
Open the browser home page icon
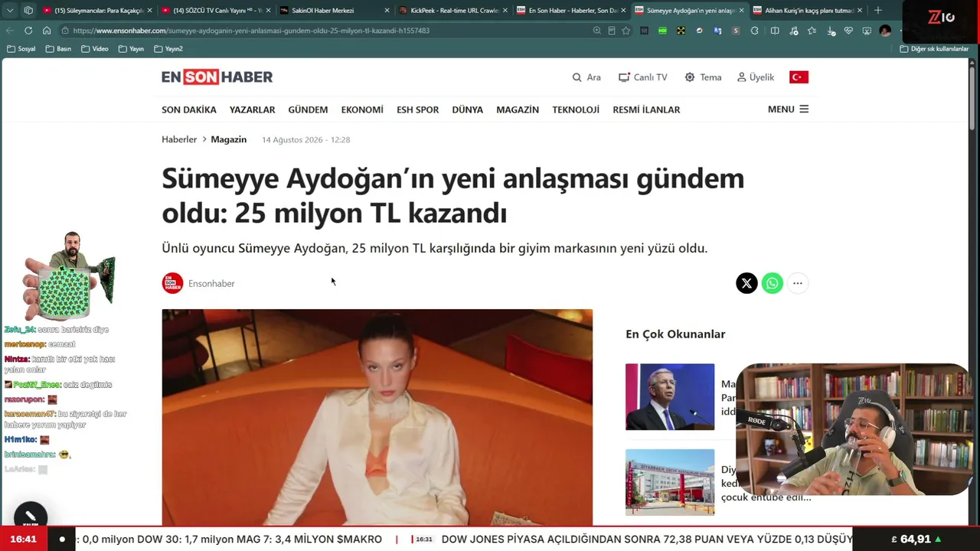click(47, 31)
